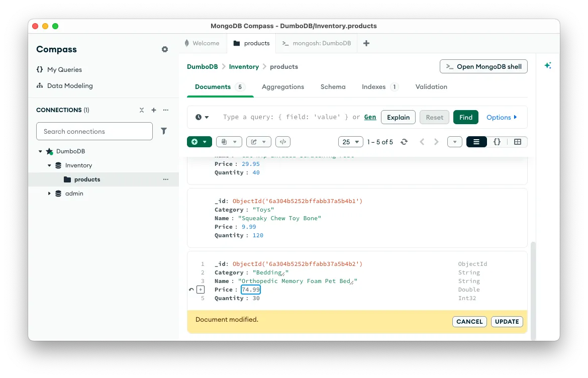Click Reset query button

click(x=434, y=117)
